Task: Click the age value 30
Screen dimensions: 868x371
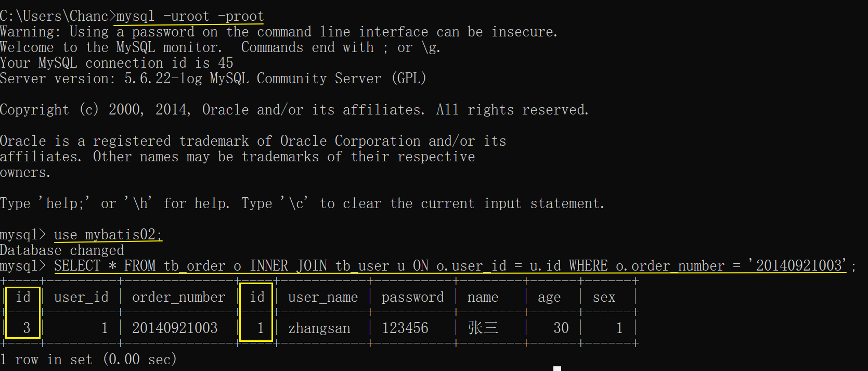Action: tap(561, 328)
